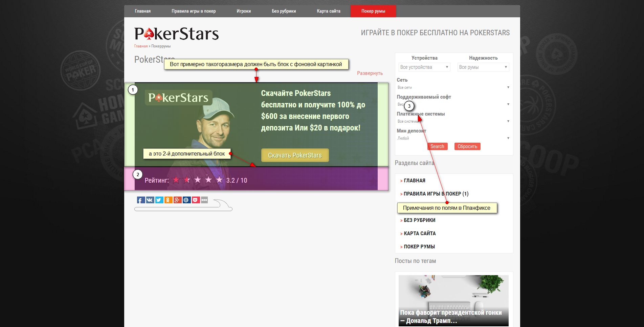644x327 pixels.
Task: Open 'Правила игры в покер' in the top menu
Action: click(194, 11)
